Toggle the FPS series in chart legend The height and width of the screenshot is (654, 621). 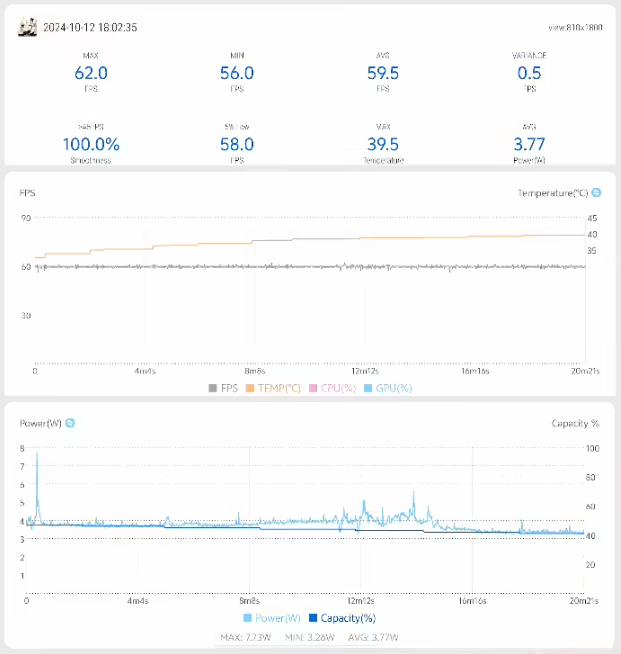click(223, 388)
